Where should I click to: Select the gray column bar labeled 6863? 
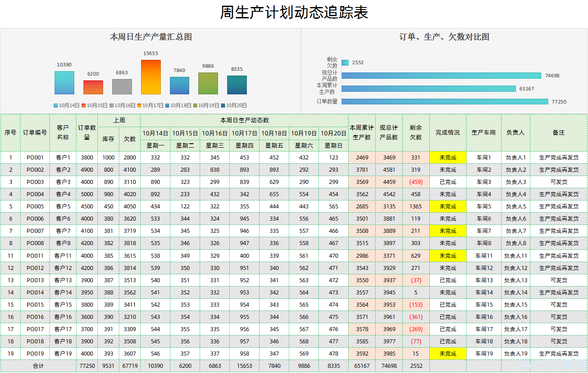coord(122,86)
